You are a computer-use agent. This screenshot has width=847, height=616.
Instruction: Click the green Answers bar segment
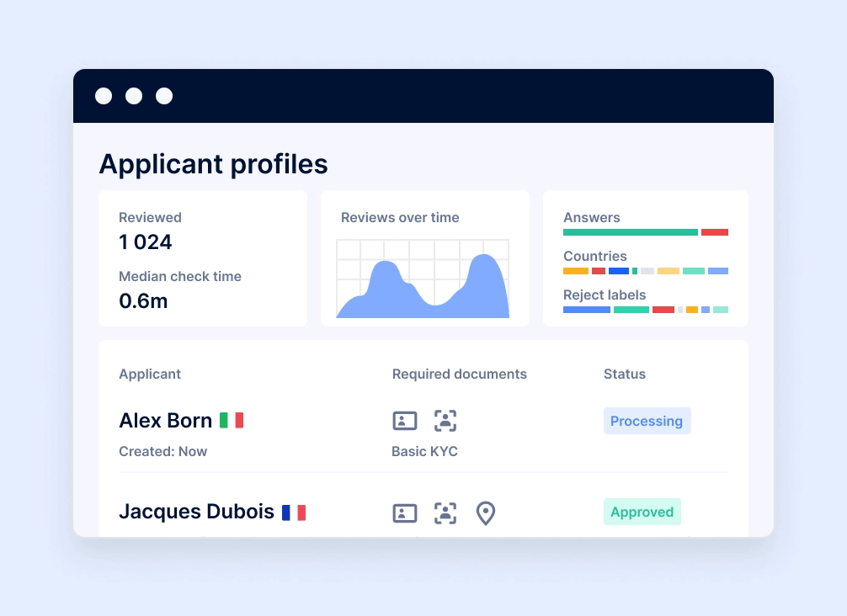[630, 232]
